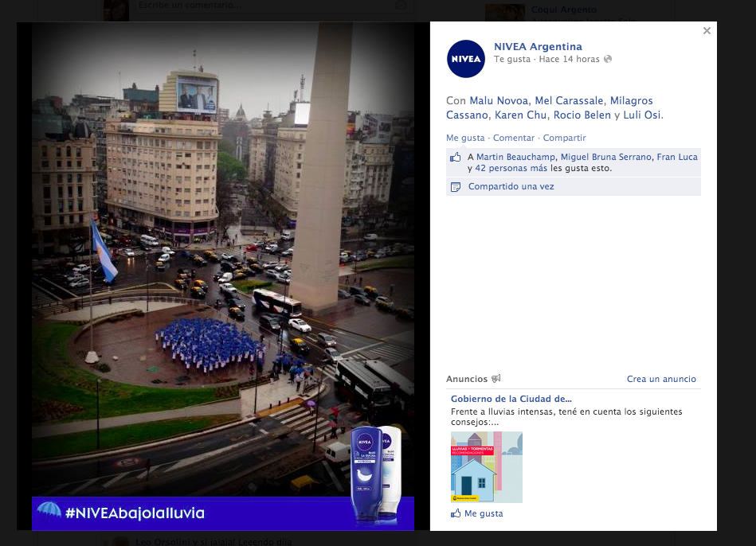Open Malu Novoa's tagged profile
This screenshot has width=756, height=546.
click(x=499, y=101)
